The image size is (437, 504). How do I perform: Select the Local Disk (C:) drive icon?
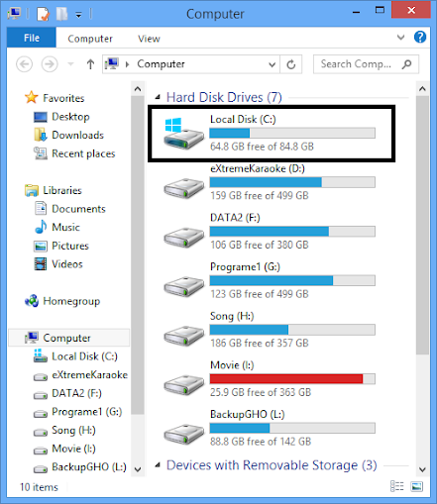pos(183,134)
